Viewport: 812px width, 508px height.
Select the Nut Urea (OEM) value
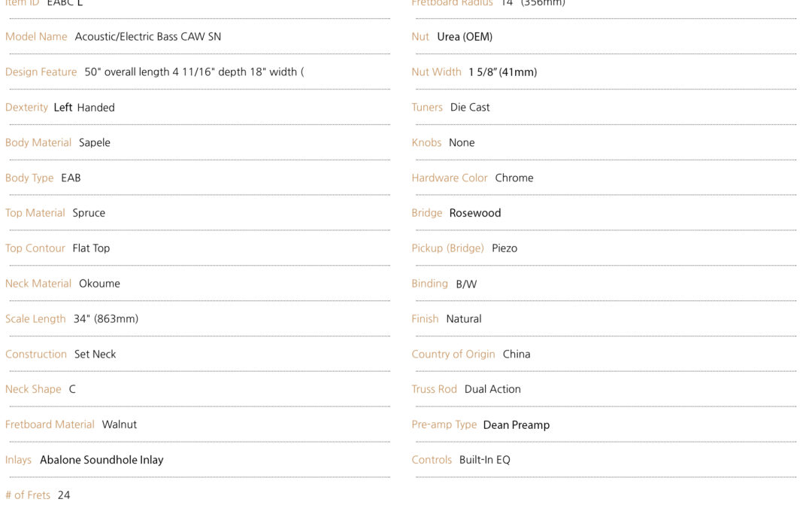(465, 37)
